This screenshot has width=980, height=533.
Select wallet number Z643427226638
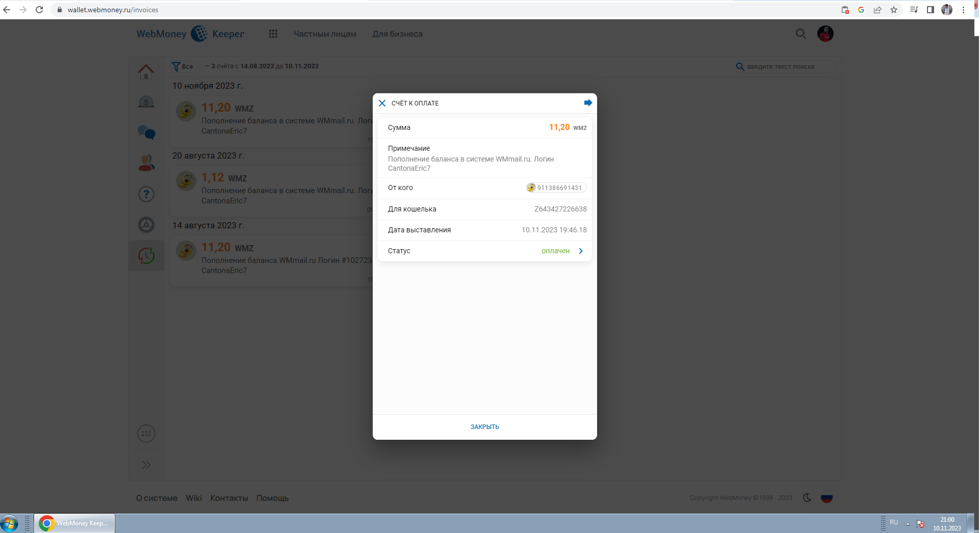point(560,209)
